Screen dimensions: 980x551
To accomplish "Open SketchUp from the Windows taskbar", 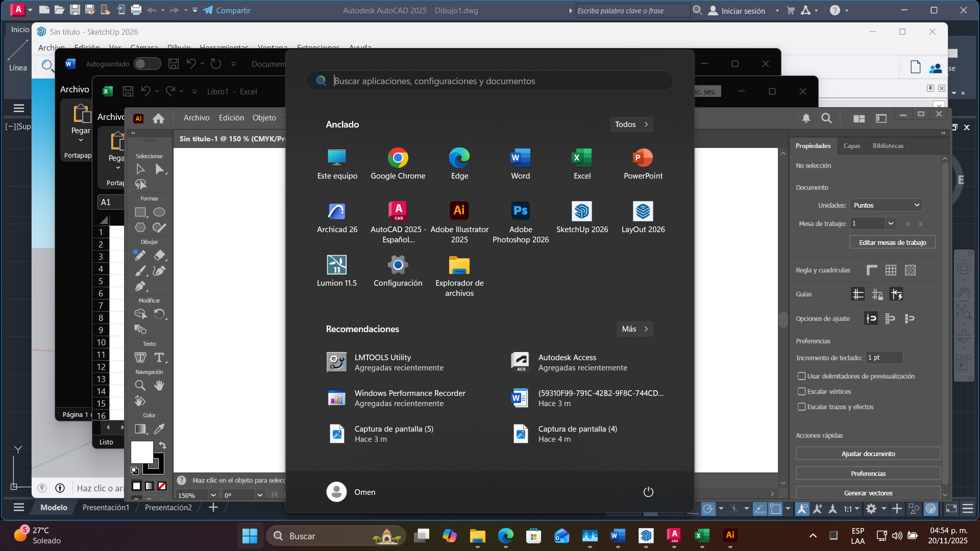I will pyautogui.click(x=646, y=535).
